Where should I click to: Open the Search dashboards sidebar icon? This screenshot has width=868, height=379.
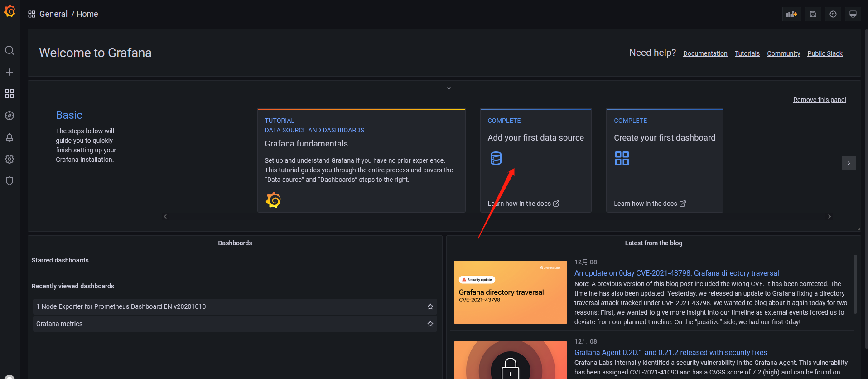point(10,50)
